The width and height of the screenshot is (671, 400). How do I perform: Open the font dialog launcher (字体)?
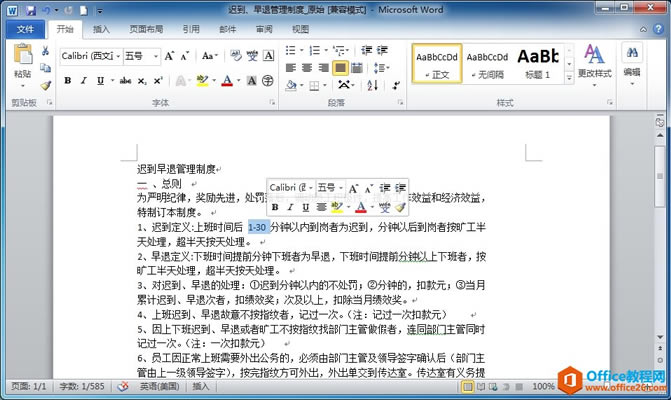pyautogui.click(x=272, y=102)
